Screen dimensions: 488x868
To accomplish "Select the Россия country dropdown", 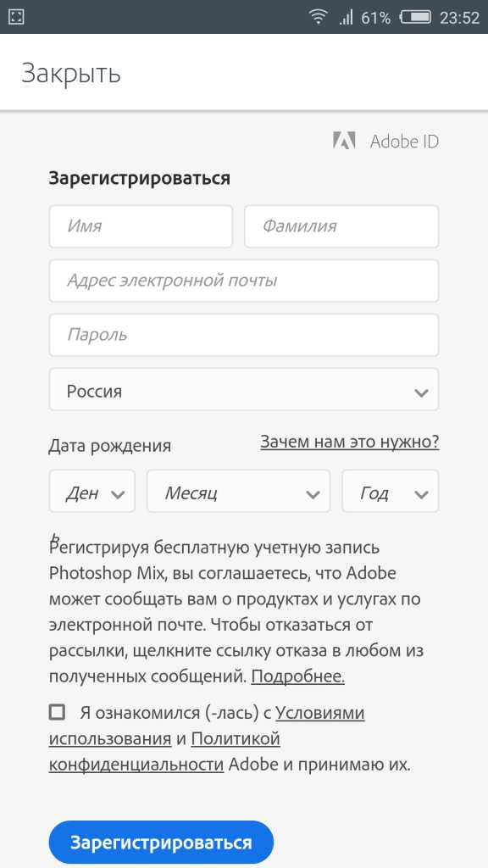I will tap(244, 390).
